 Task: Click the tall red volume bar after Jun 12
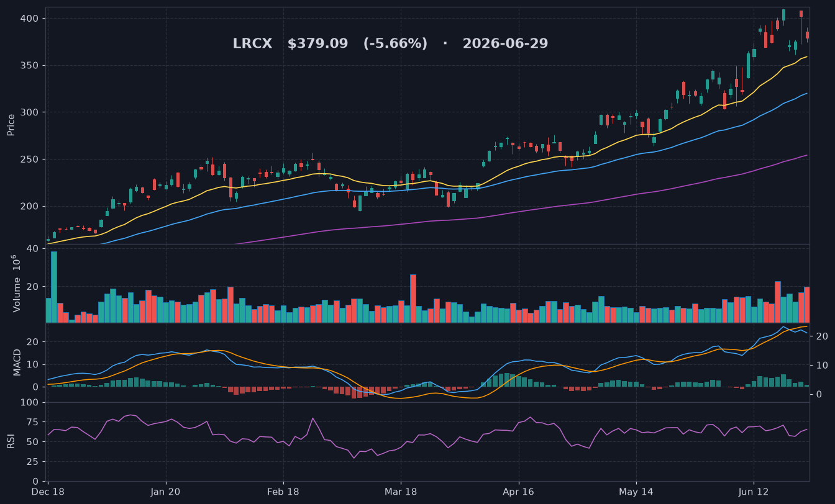click(778, 302)
